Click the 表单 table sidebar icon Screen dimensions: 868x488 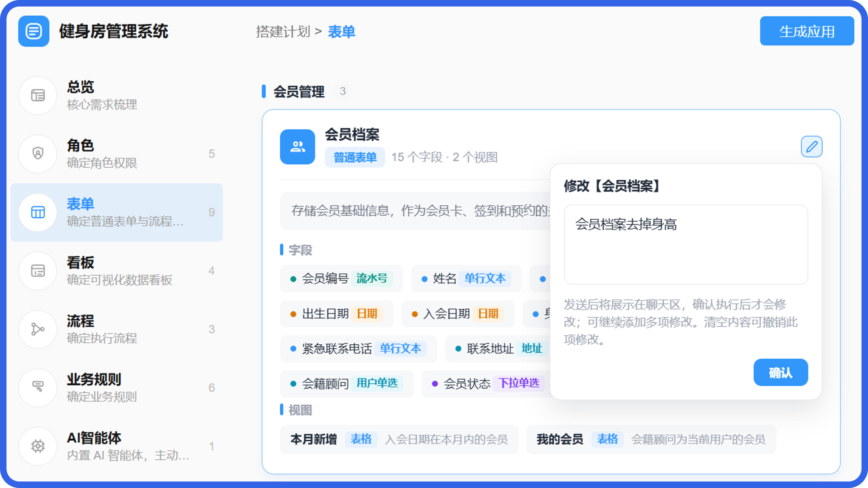pyautogui.click(x=38, y=212)
